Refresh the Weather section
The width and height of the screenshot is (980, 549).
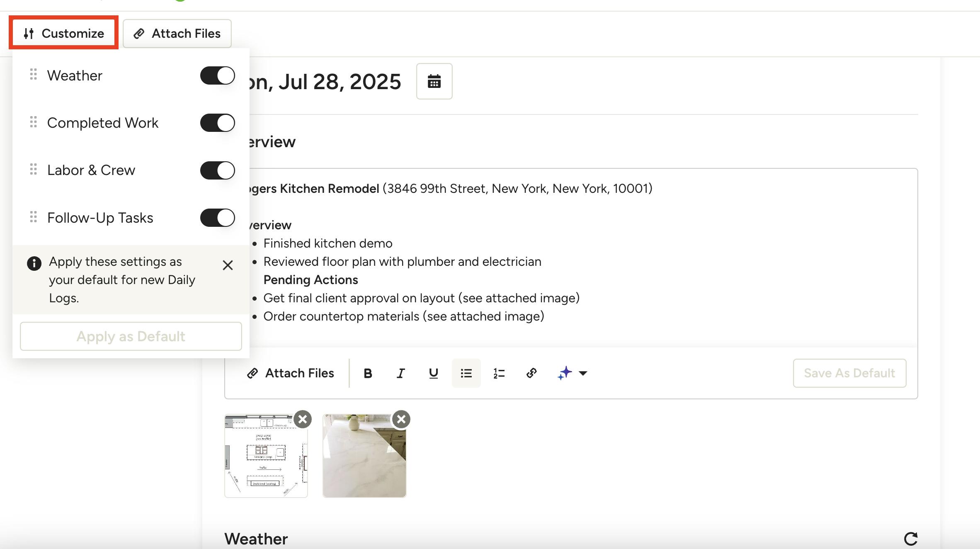[x=910, y=539]
